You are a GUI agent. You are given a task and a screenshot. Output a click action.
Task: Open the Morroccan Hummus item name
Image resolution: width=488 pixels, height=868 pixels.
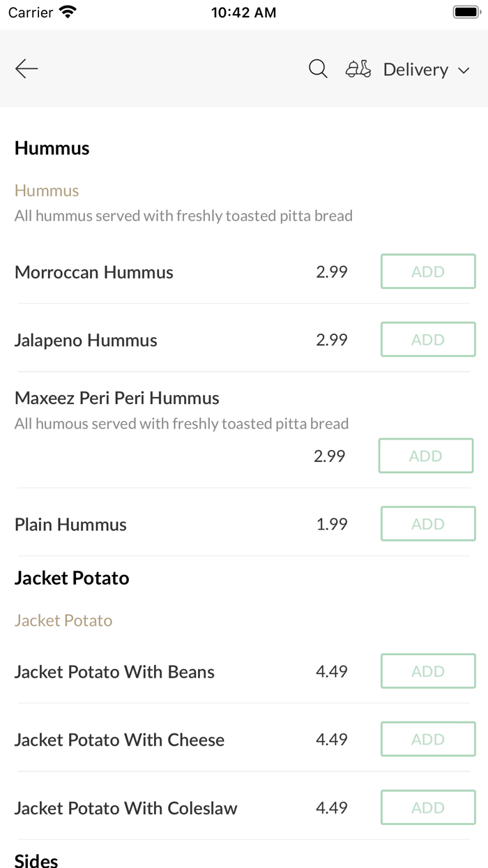tap(94, 272)
